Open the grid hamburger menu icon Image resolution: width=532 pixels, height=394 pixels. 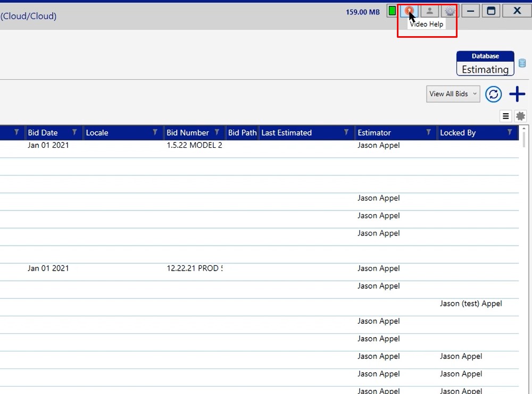coord(506,116)
